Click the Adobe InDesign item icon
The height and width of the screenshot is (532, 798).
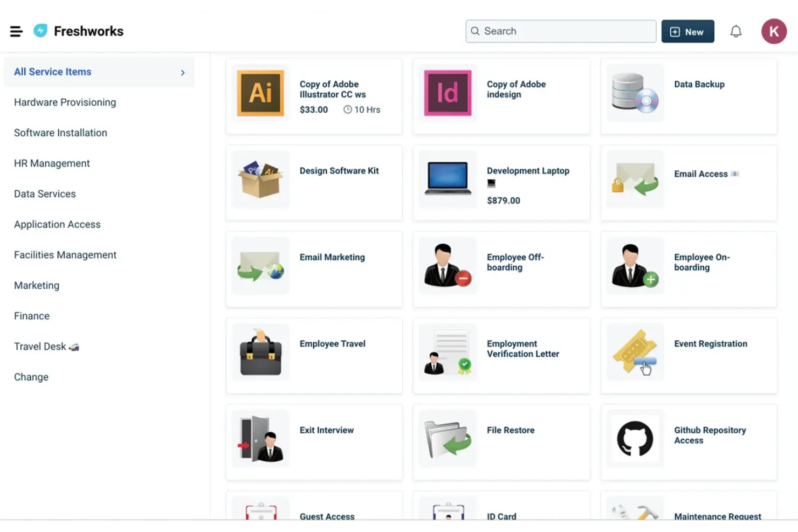point(448,93)
